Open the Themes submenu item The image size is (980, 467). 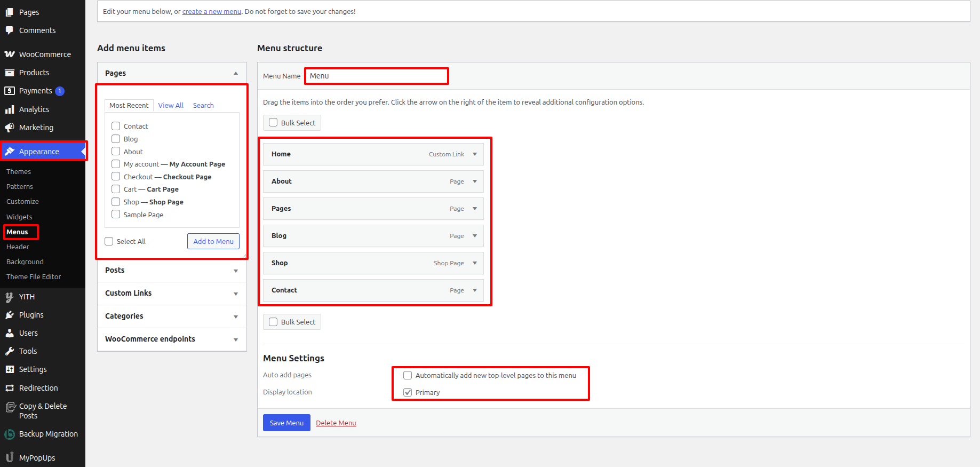tap(19, 171)
